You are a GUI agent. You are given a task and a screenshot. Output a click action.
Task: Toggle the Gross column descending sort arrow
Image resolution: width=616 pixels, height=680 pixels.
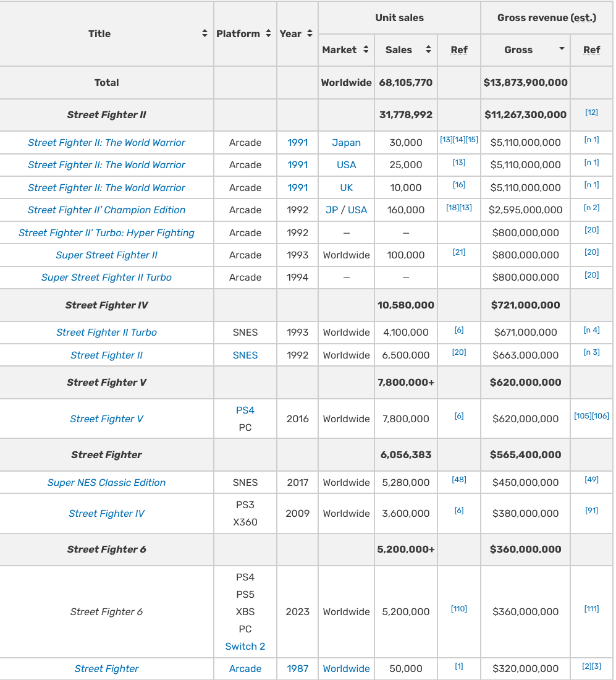pyautogui.click(x=562, y=49)
